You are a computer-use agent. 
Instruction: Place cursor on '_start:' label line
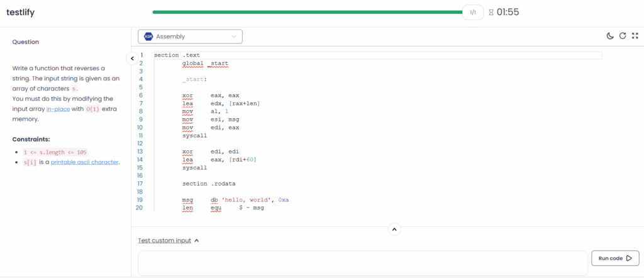pyautogui.click(x=195, y=79)
